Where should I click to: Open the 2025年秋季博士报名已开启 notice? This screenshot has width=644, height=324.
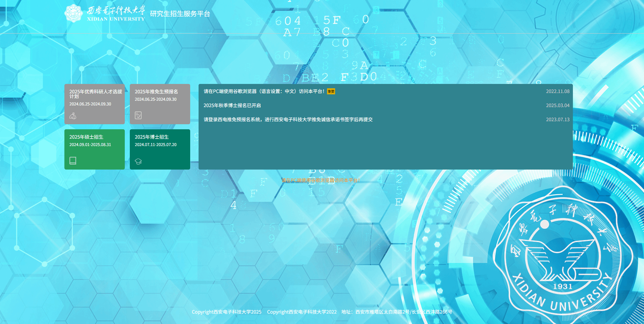pos(232,105)
